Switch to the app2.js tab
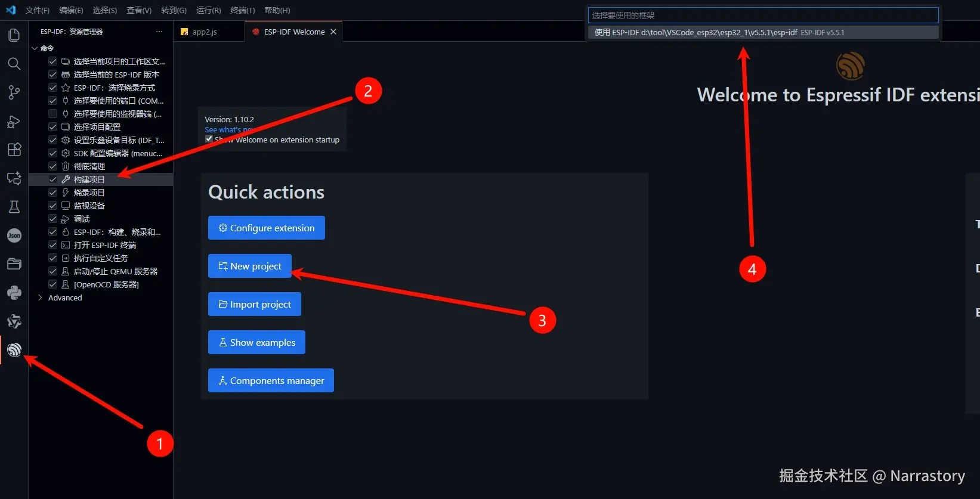This screenshot has height=499, width=980. point(205,32)
